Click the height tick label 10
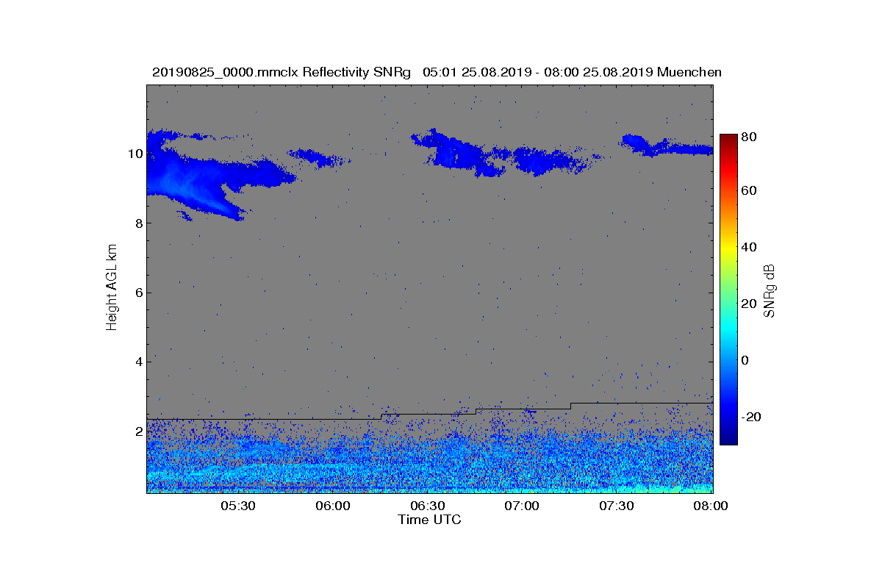 click(135, 154)
